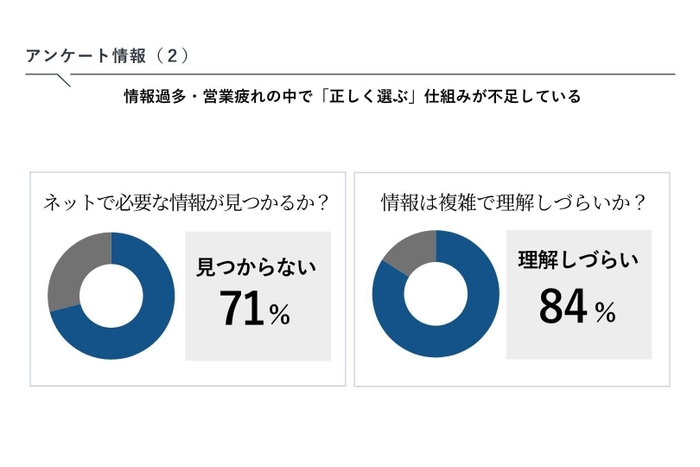Viewport: 700px width, 467px height.
Task: Click the 理解しづらい label
Action: 578,261
